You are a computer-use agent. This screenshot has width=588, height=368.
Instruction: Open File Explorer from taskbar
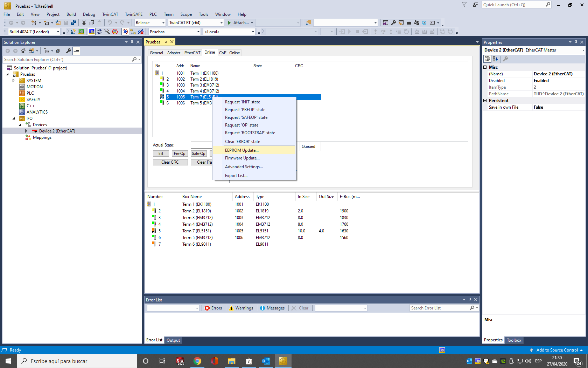[232, 361]
